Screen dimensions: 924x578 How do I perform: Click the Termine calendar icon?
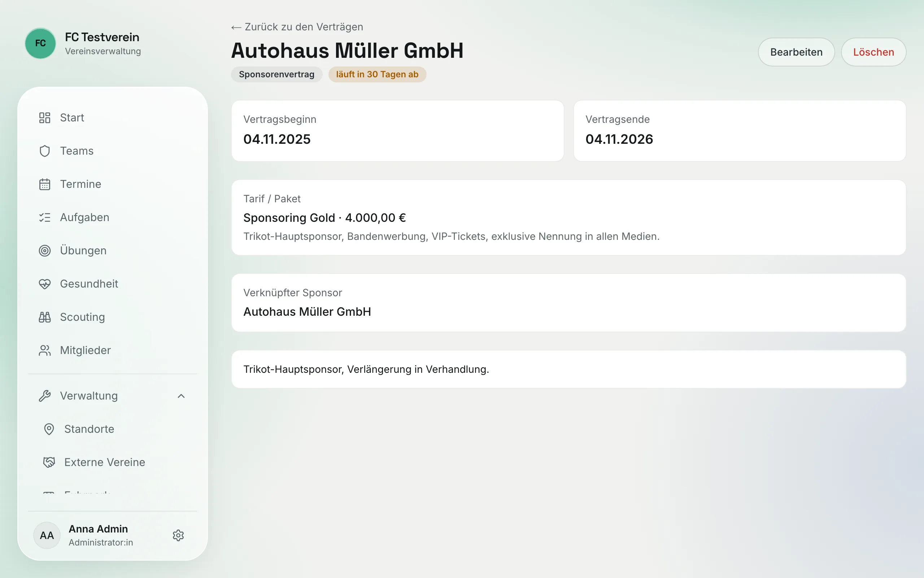click(45, 184)
